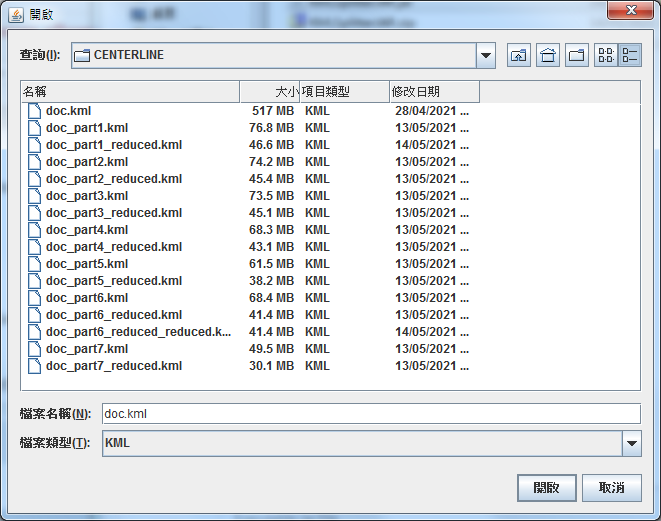Click the 45.1 MB size cell
Screen dimensions: 661x521
(271, 213)
